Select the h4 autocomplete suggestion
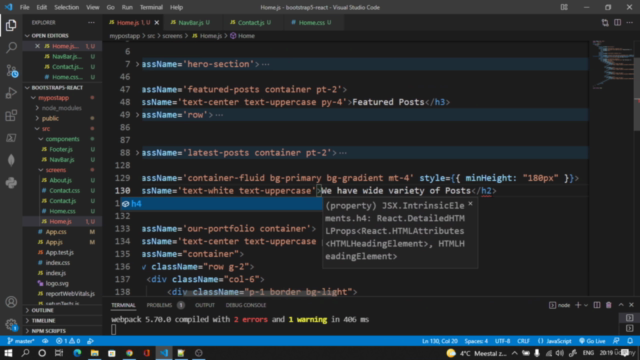This screenshot has height=360, width=640. 220,203
